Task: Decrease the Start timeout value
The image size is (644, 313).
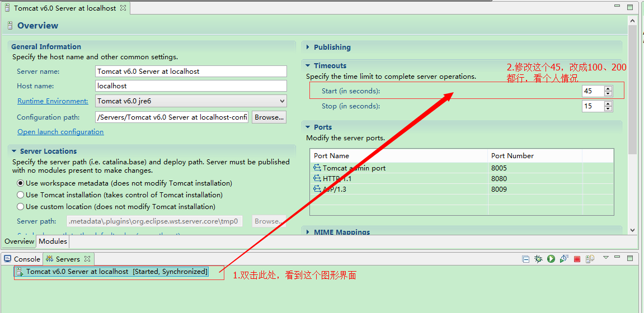Action: point(608,93)
